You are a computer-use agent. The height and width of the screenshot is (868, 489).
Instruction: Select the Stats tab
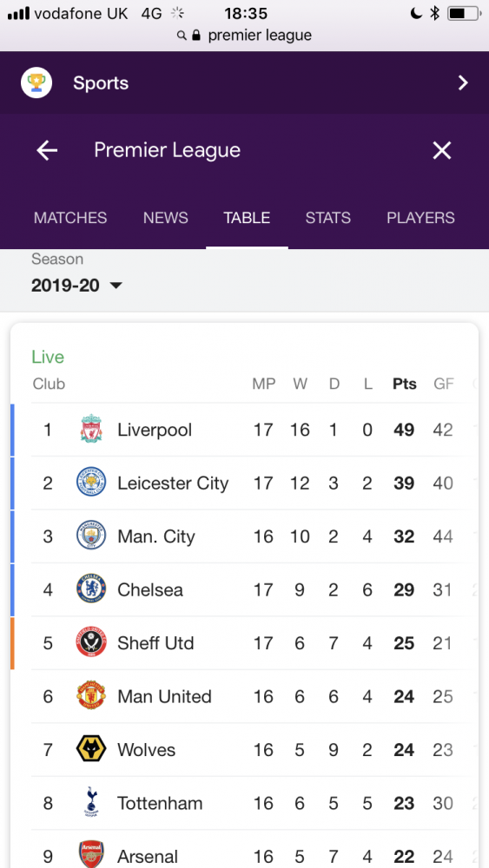pos(327,218)
